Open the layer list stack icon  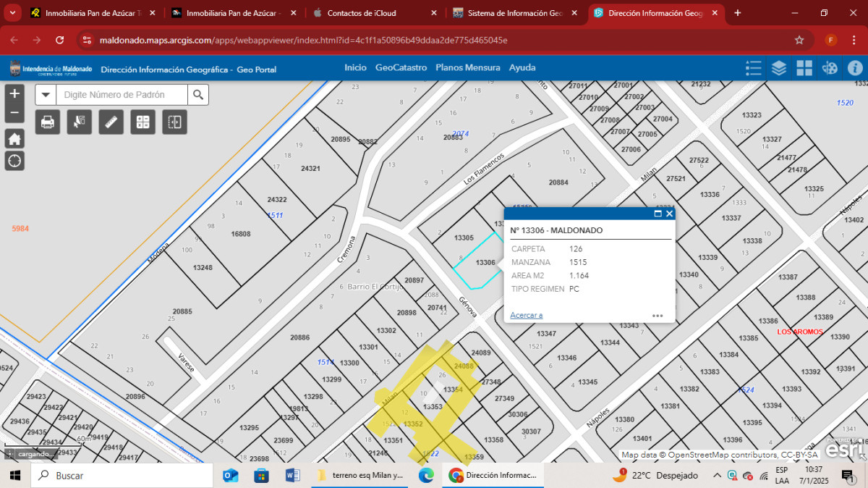[x=779, y=68]
